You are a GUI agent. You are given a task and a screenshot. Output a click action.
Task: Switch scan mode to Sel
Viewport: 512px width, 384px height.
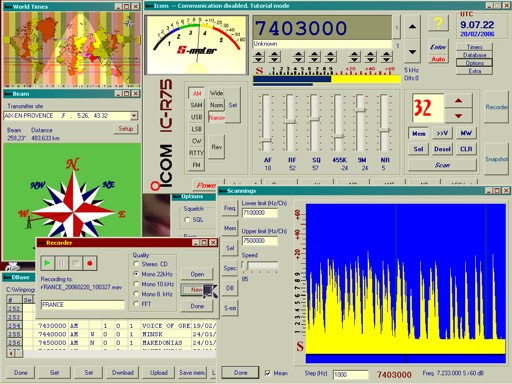(230, 248)
